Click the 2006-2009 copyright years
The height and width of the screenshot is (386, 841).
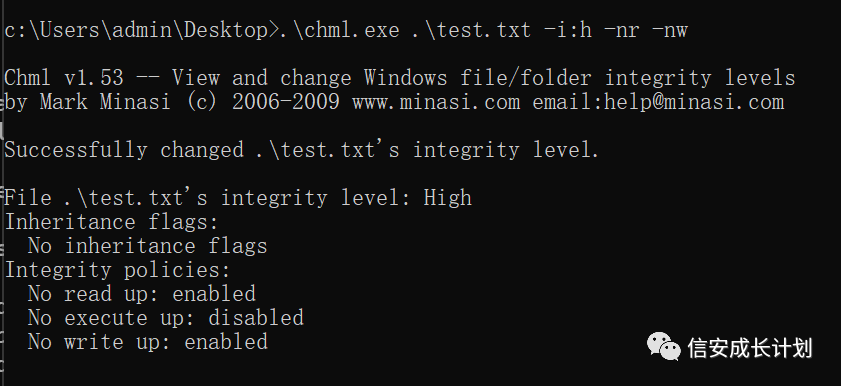click(285, 102)
